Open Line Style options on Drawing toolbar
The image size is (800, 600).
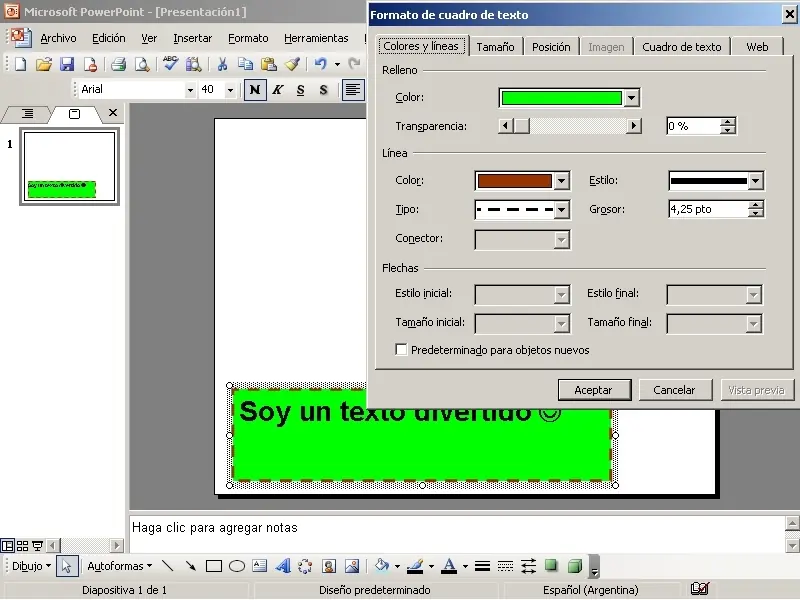[x=482, y=566]
